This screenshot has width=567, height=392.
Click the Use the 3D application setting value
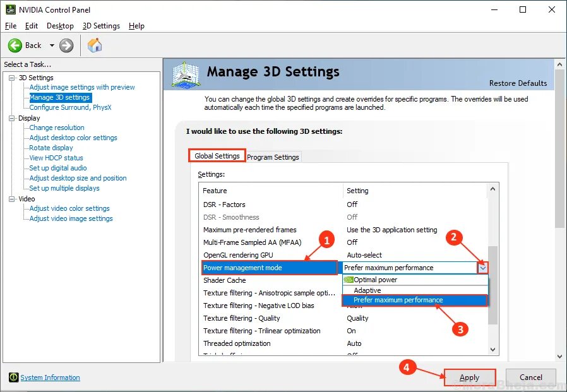391,230
